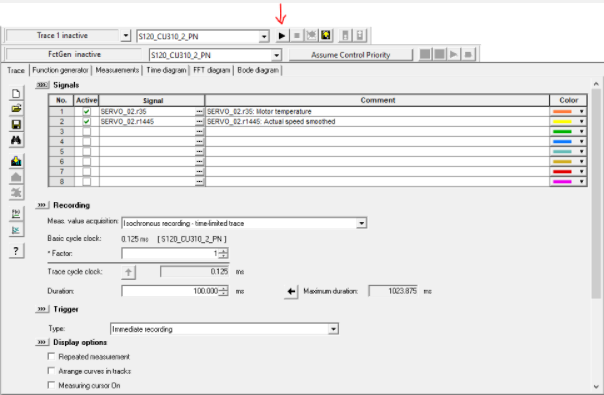
Task: Click the up arrow beside Trace cycle clock
Action: pos(128,272)
